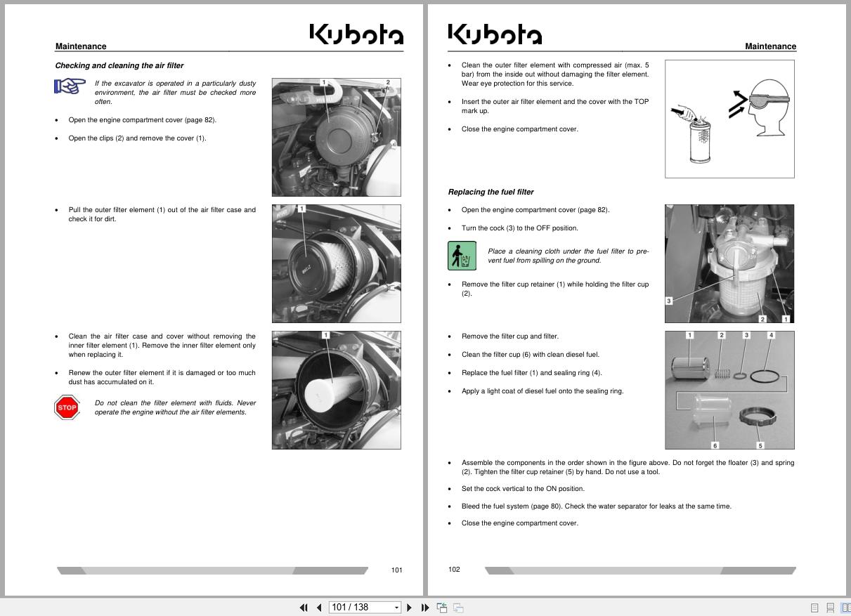Open the page number dropdown
Image resolution: width=851 pixels, height=616 pixels.
(x=396, y=607)
